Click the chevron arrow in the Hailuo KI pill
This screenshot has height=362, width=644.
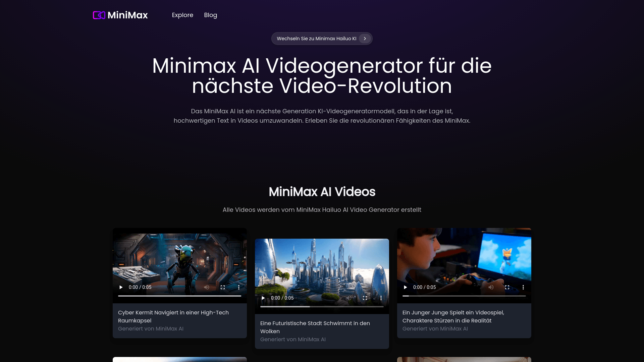[365, 39]
